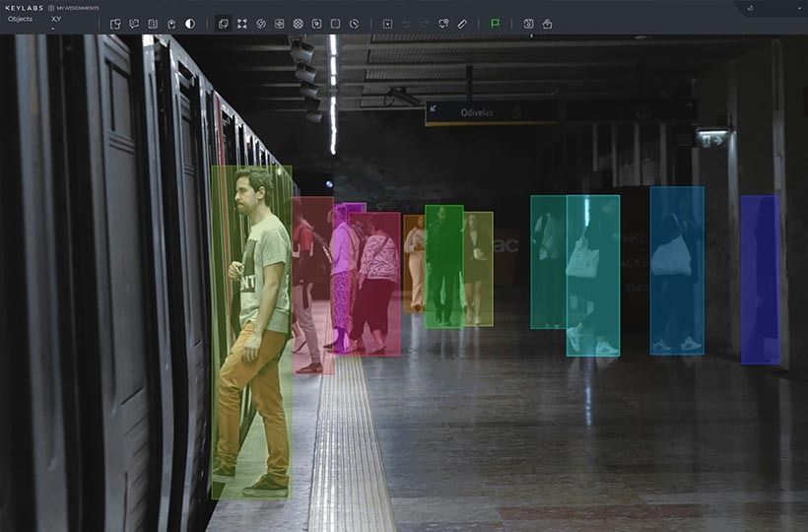This screenshot has width=808, height=532.
Task: Click the first toolbar icon with overlapping panels
Action: (115, 24)
